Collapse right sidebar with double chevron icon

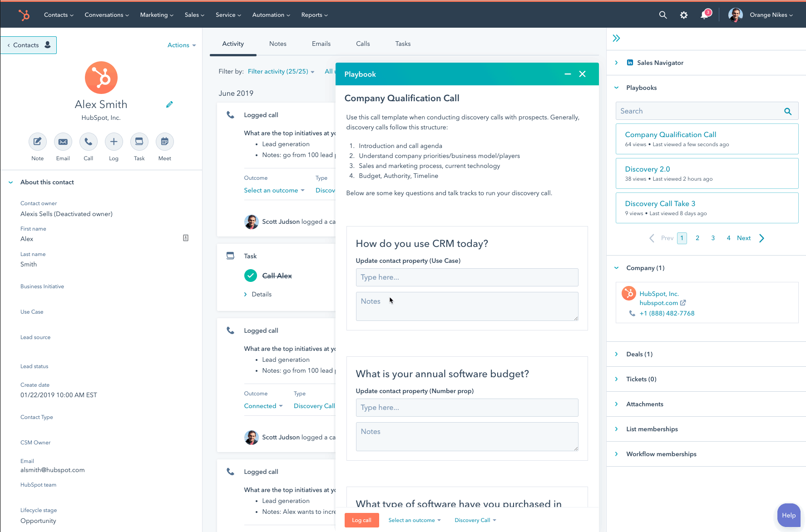[x=616, y=38]
